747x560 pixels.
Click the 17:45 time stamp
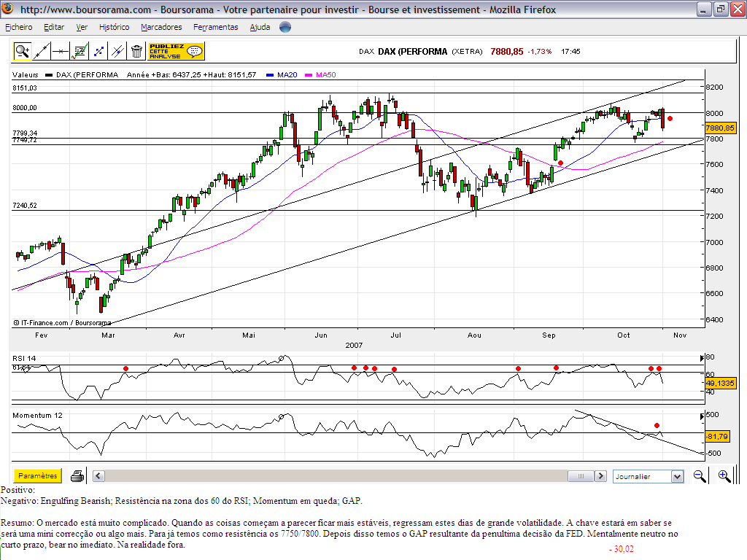pos(570,52)
